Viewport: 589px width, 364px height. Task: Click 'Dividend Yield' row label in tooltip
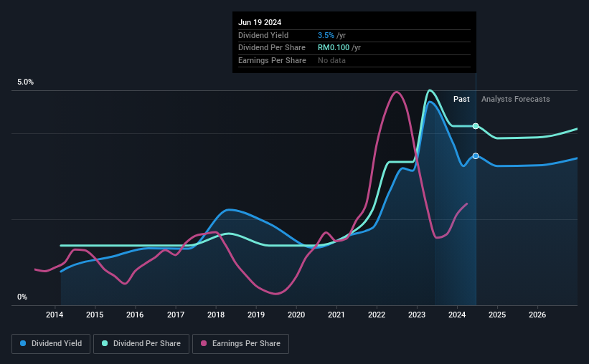(x=263, y=35)
